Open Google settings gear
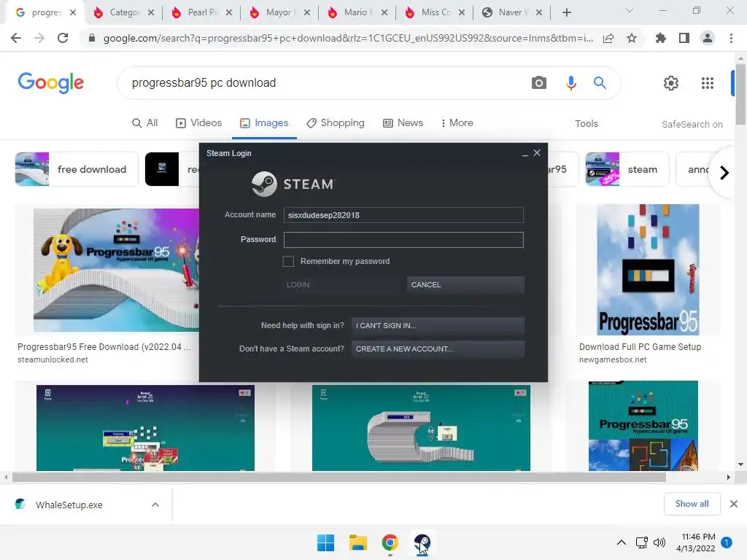 pyautogui.click(x=671, y=83)
